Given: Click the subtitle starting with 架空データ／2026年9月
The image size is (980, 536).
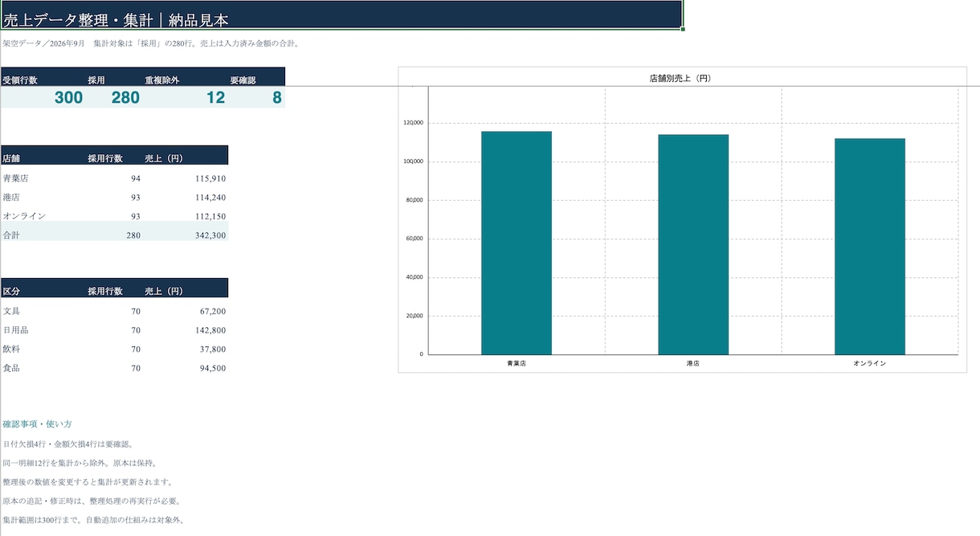Looking at the screenshot, I should click(152, 43).
